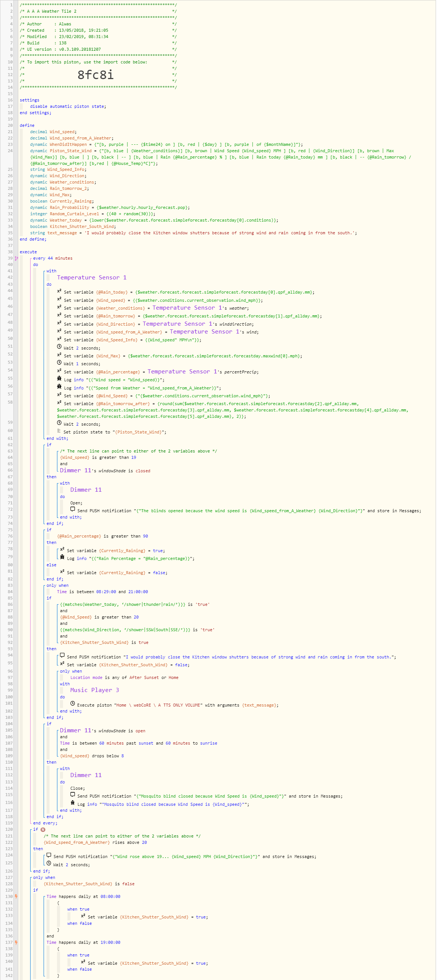Select the x² icon for Currently_Raining = false
Screen dimensions: 439x980
(x=62, y=572)
